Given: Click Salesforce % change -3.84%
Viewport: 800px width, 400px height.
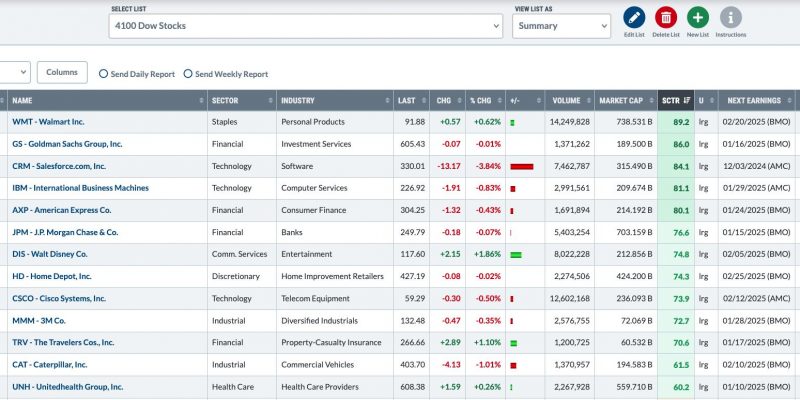Looking at the screenshot, I should tap(488, 166).
